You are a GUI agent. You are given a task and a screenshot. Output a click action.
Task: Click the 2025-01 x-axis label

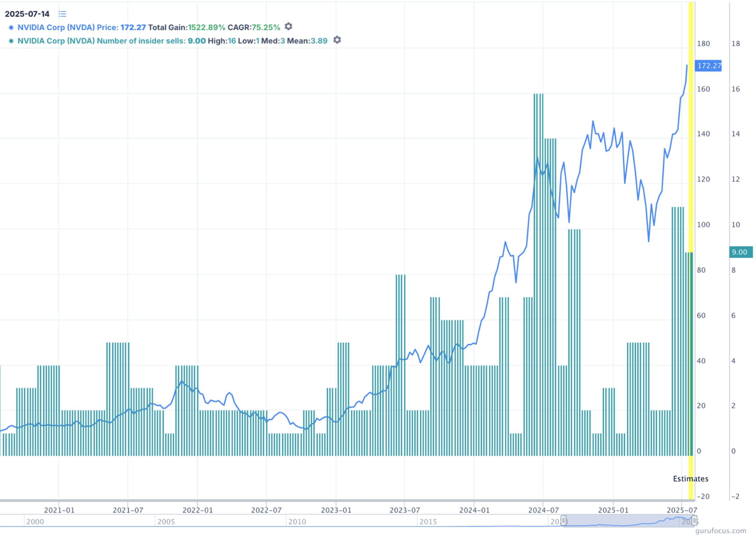(613, 510)
